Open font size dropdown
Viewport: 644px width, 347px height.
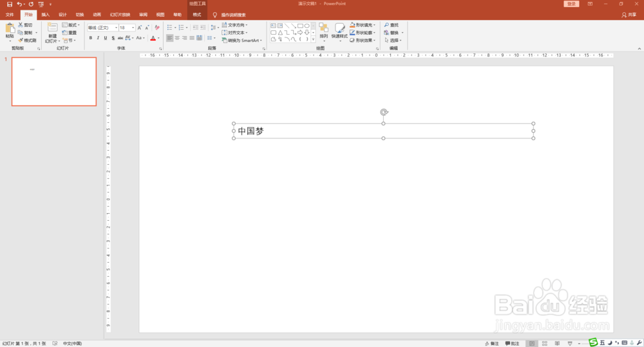coord(133,28)
